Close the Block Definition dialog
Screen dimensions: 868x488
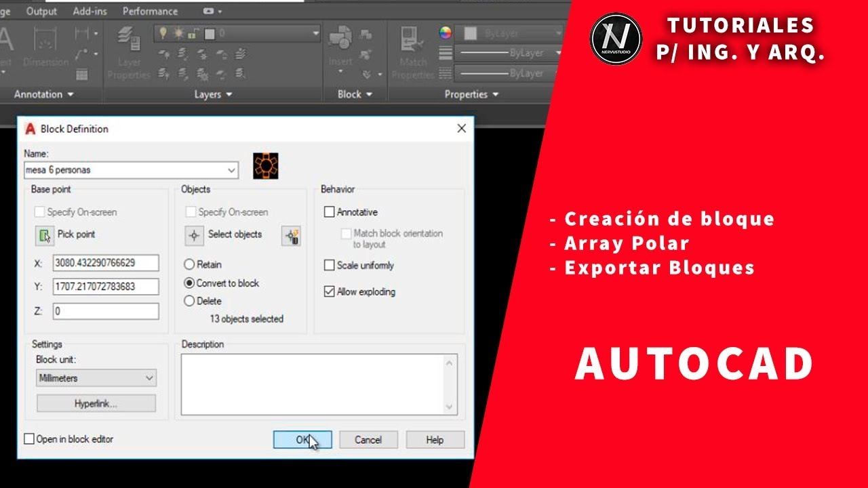click(462, 128)
